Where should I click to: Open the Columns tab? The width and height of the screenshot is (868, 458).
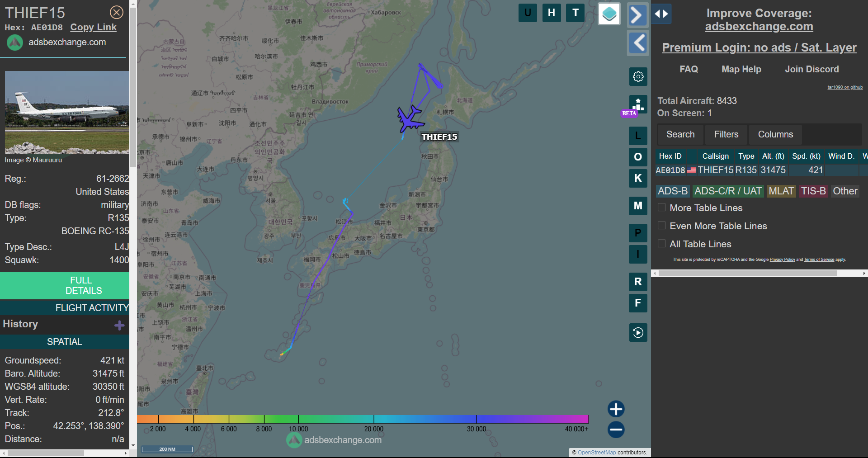775,134
